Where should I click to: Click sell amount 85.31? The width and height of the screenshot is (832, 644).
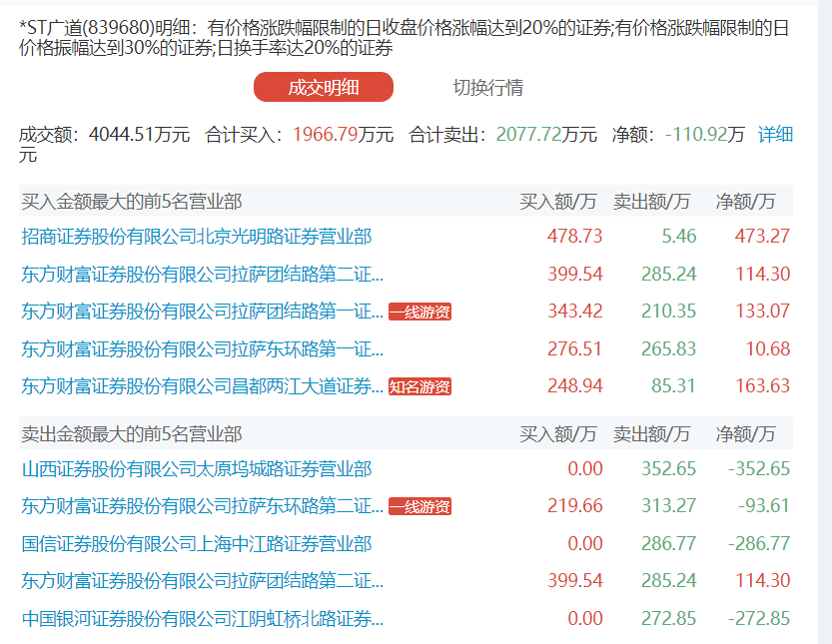click(673, 385)
